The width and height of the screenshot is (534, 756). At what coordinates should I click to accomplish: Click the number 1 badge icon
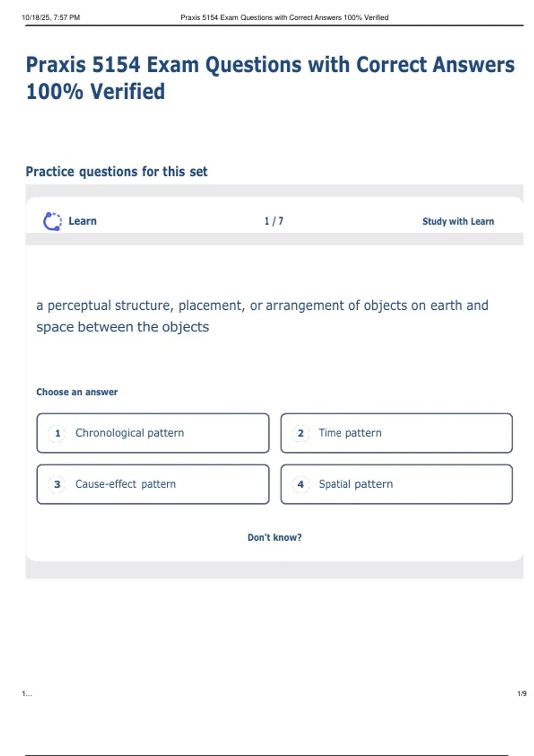(x=57, y=433)
